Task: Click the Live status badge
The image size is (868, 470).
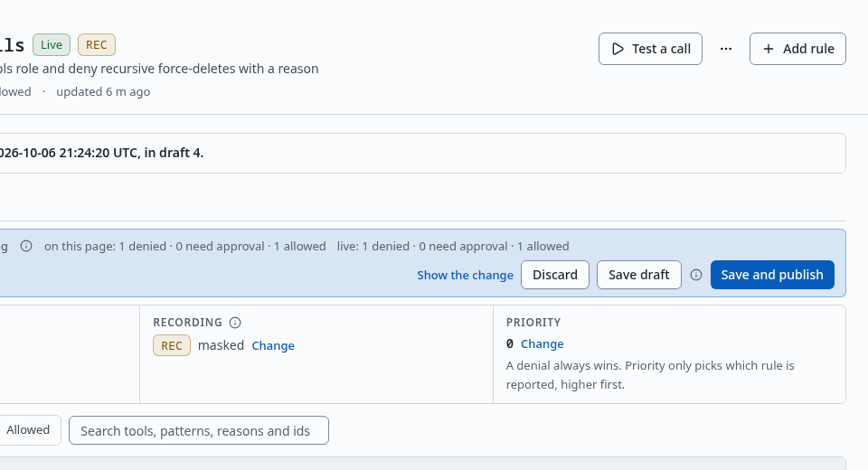Action: coord(52,45)
